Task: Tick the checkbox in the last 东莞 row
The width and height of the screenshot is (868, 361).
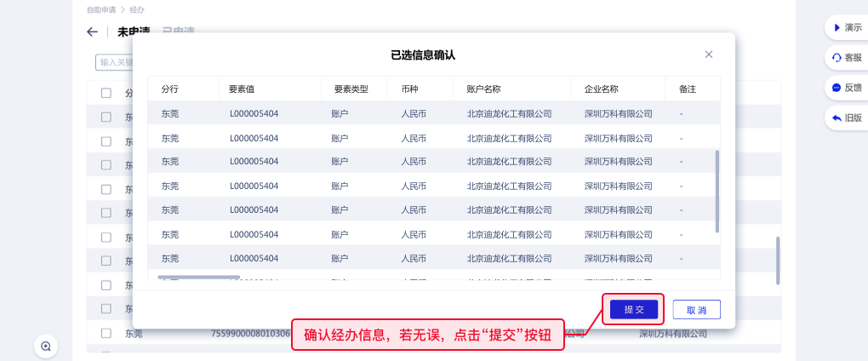Action: (x=106, y=333)
